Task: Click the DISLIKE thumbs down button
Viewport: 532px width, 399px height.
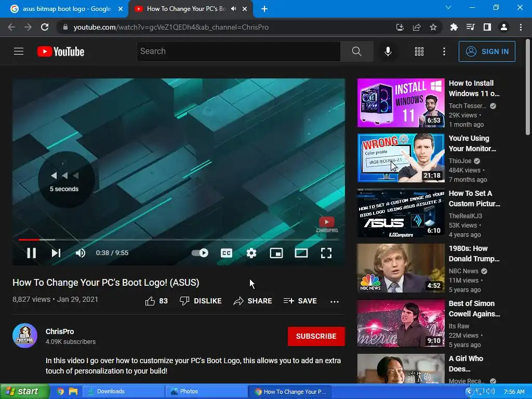Action: tap(201, 301)
